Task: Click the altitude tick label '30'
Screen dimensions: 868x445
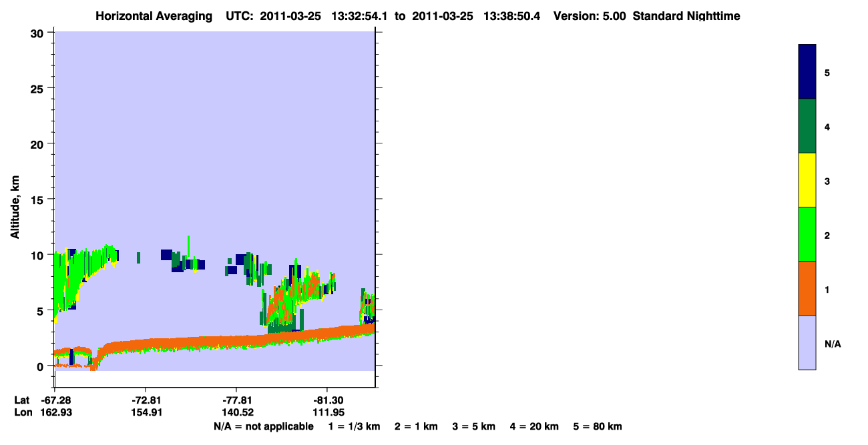Action: [x=39, y=33]
